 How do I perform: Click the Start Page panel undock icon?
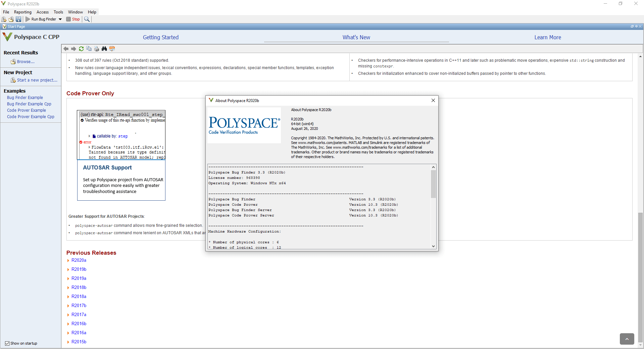click(632, 27)
